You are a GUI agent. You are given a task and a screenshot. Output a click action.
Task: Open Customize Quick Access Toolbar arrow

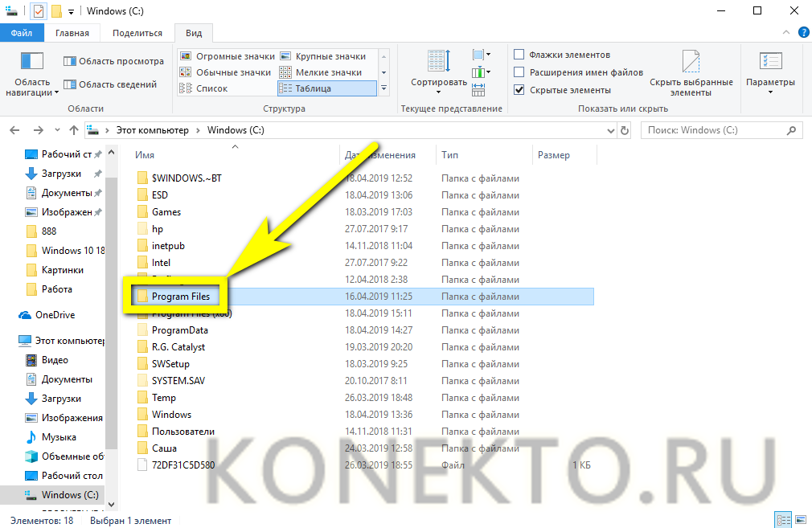(x=71, y=11)
